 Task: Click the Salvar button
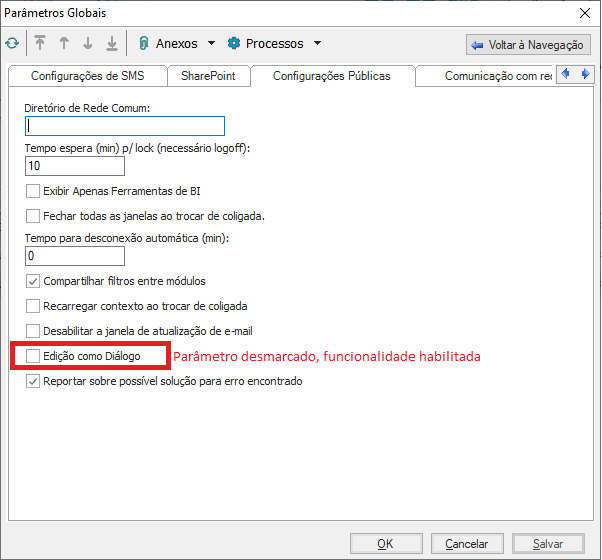click(x=548, y=544)
